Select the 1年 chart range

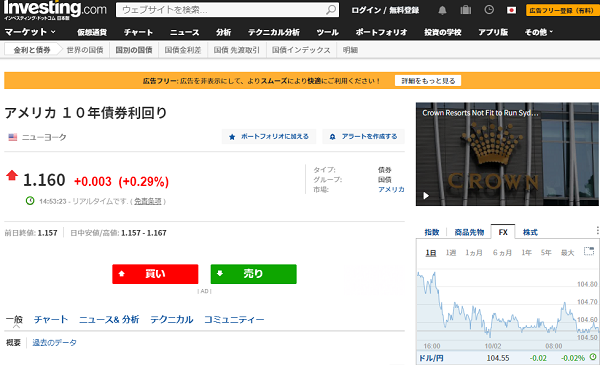click(527, 253)
